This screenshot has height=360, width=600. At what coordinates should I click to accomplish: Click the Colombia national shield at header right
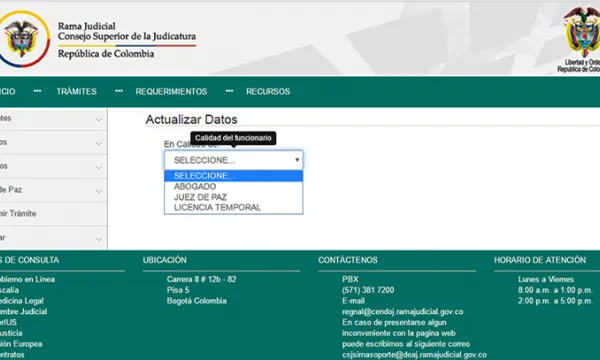coord(582,32)
